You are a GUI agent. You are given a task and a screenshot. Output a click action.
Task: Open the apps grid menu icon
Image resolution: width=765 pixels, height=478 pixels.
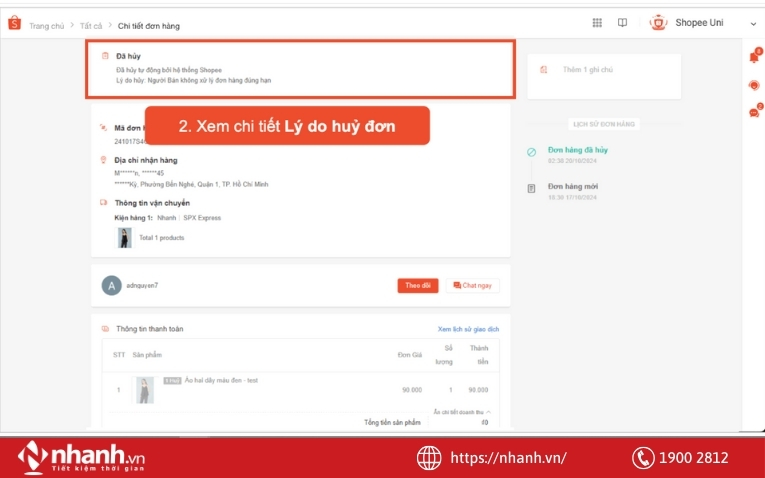[x=597, y=23]
